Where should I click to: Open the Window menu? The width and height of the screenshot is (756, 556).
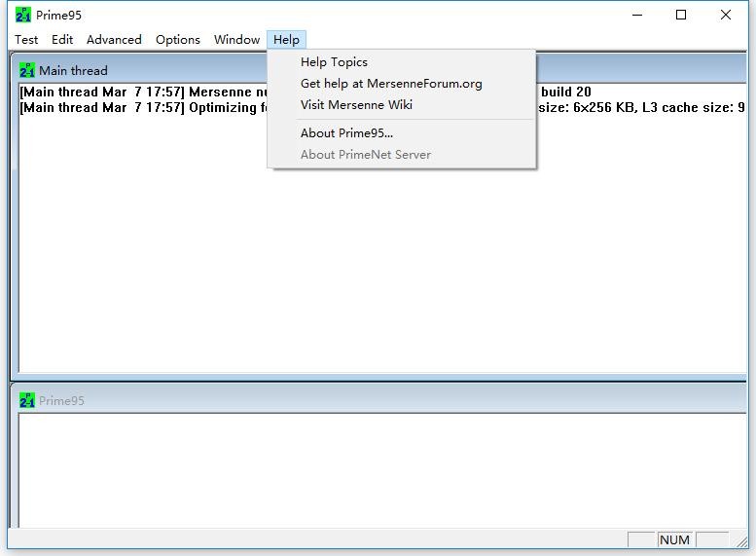coord(236,40)
